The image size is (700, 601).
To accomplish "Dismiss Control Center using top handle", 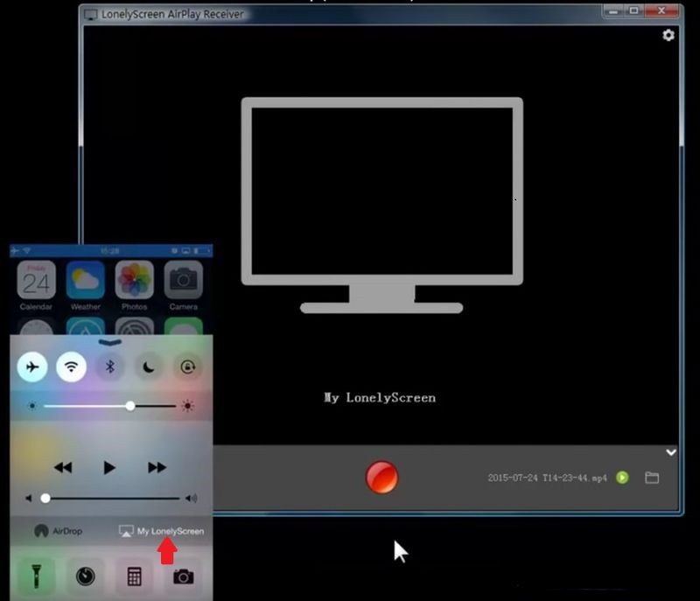I will click(x=110, y=342).
